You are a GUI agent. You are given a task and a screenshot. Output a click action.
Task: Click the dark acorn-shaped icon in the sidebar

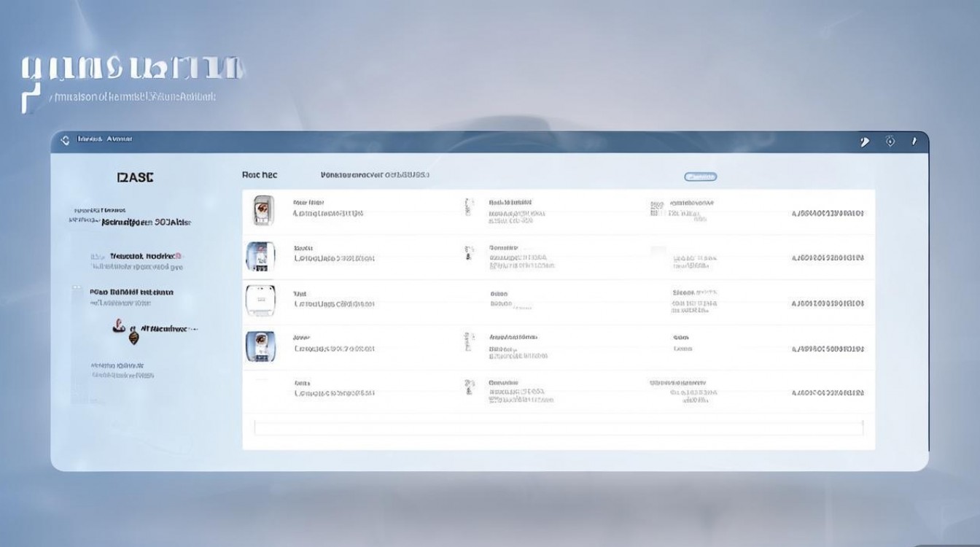click(x=133, y=336)
